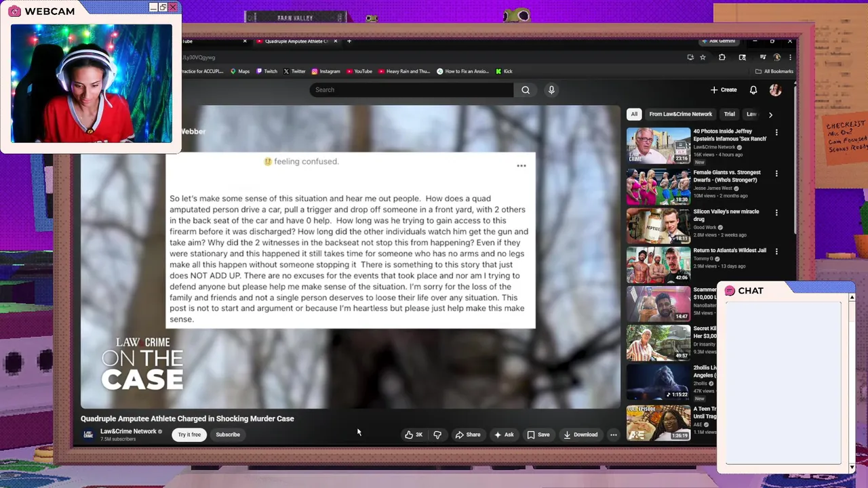Open Chrome extensions puzzle icon

pyautogui.click(x=722, y=57)
